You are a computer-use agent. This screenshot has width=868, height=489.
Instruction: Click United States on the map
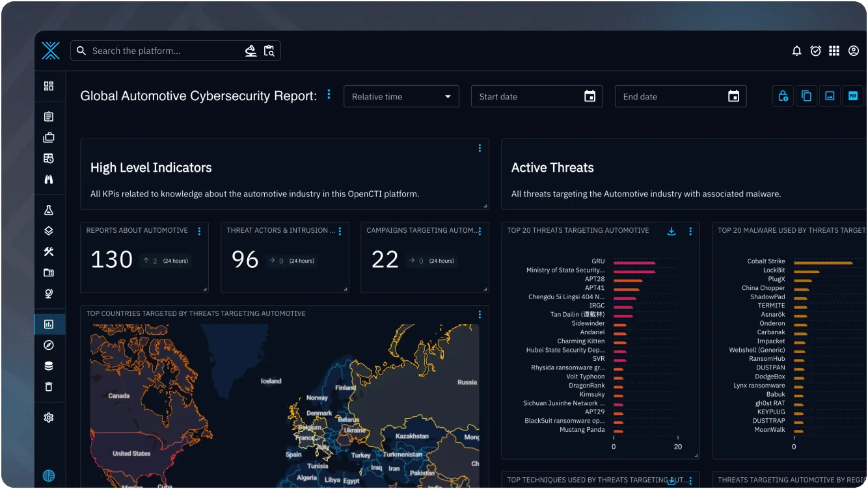131,453
